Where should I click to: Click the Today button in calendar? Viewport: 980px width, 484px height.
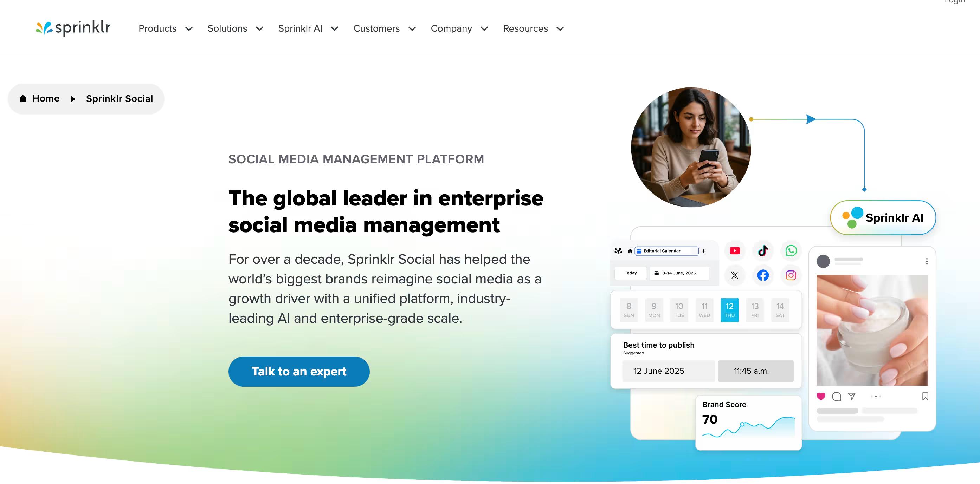coord(630,273)
